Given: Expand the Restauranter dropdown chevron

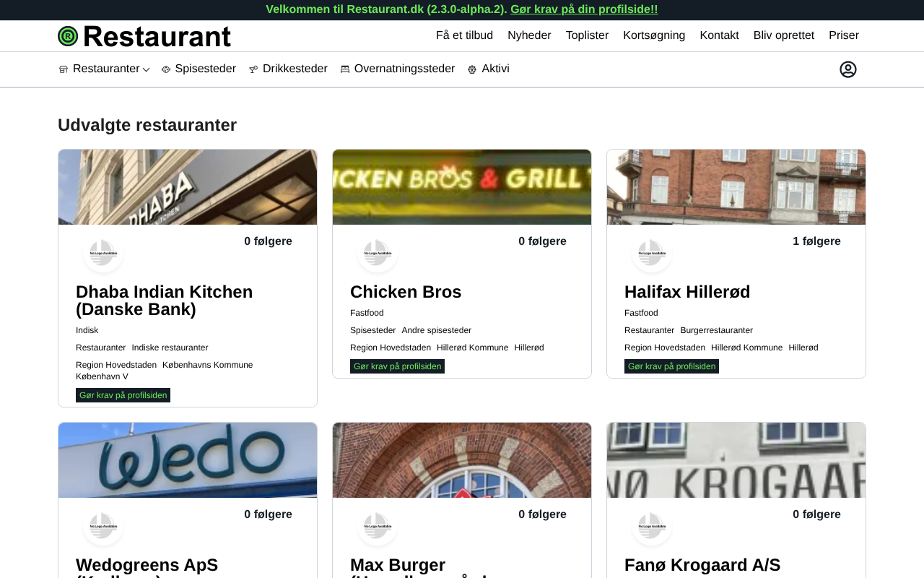Looking at the screenshot, I should pos(146,69).
